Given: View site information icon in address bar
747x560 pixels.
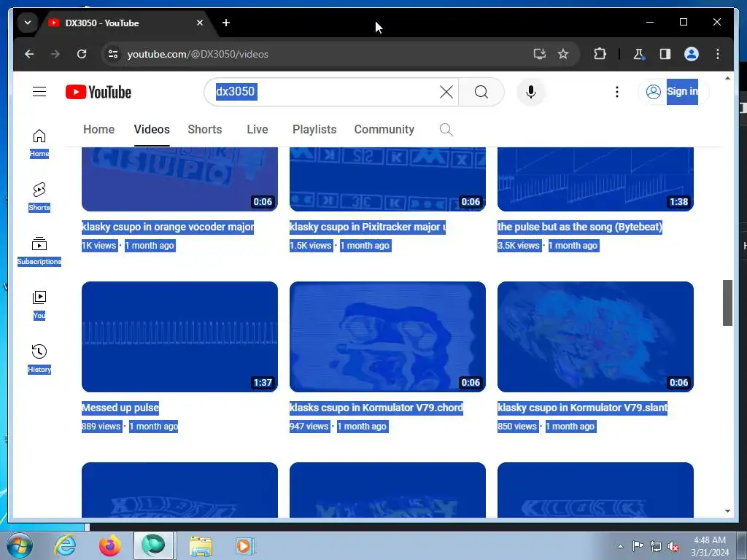Looking at the screenshot, I should (113, 54).
